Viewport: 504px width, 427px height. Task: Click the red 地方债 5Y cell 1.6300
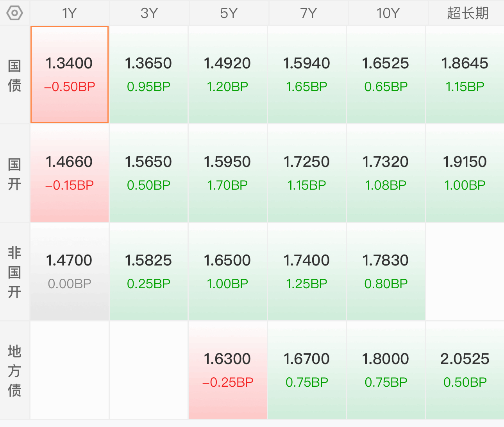pos(228,370)
